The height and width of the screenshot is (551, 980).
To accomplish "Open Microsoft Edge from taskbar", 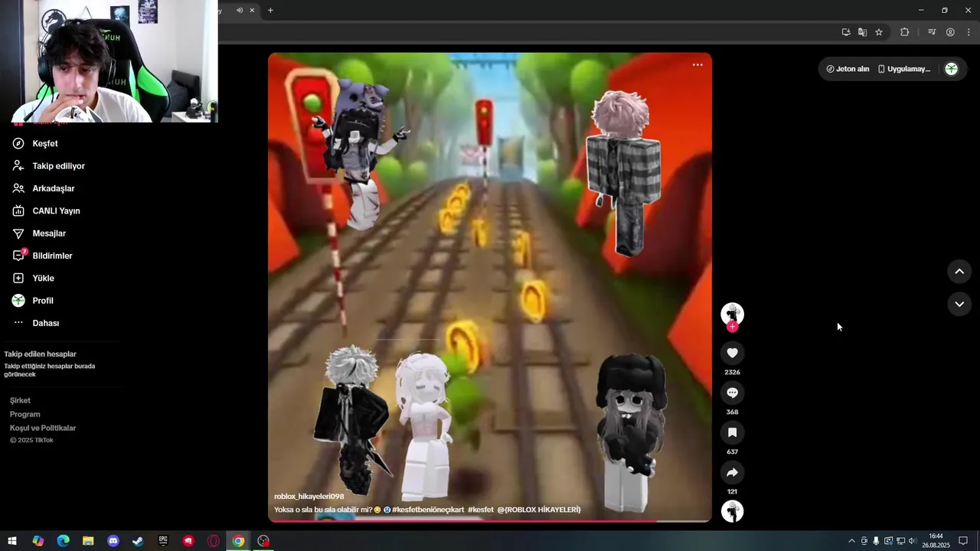I will pyautogui.click(x=64, y=541).
